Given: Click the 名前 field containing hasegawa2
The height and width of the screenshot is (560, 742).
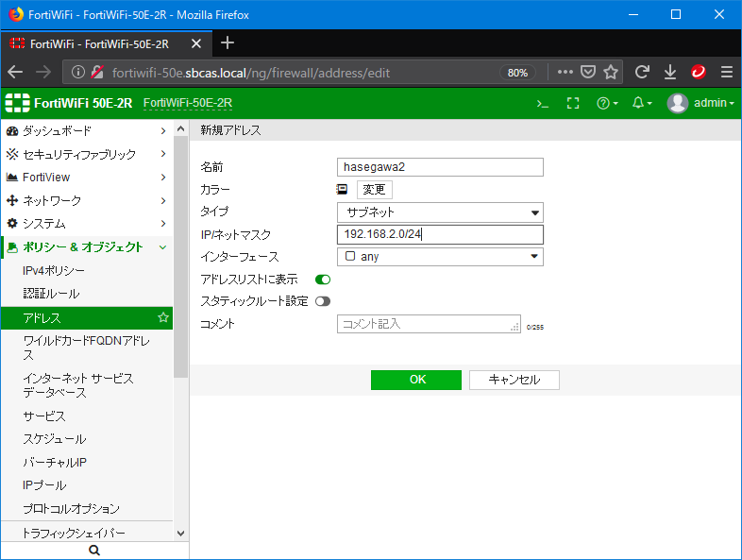Looking at the screenshot, I should pyautogui.click(x=440, y=167).
